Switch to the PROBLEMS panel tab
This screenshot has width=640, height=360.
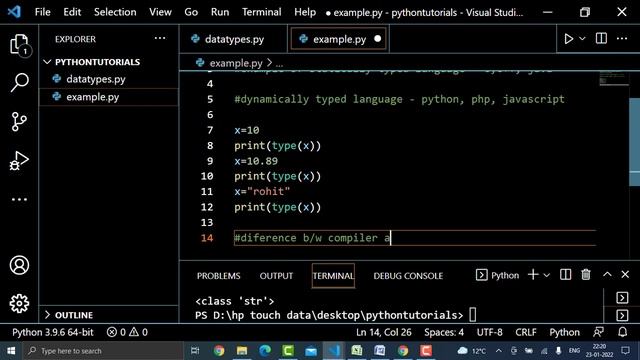(x=218, y=276)
